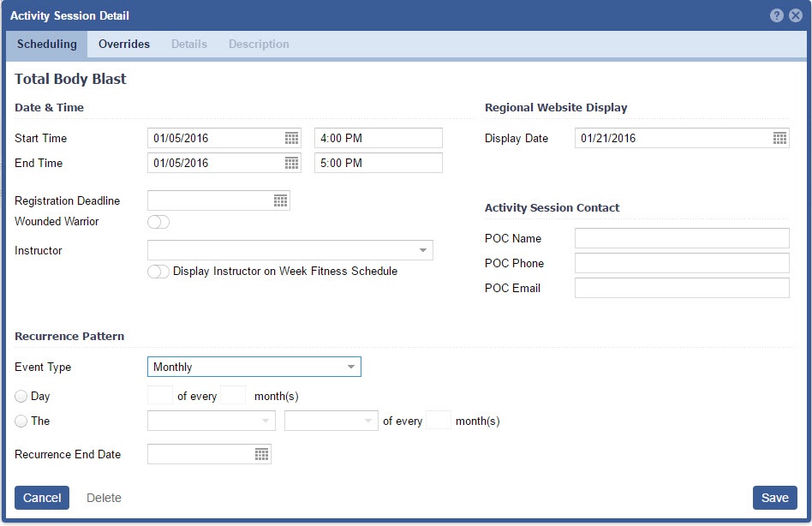Open the Display Date calendar picker
812x526 pixels.
779,138
